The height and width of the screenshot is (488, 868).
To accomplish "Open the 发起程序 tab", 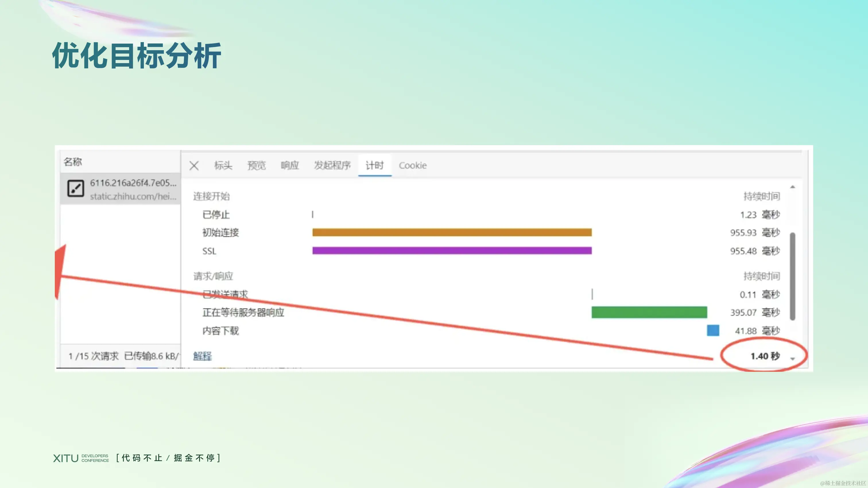I will (332, 165).
